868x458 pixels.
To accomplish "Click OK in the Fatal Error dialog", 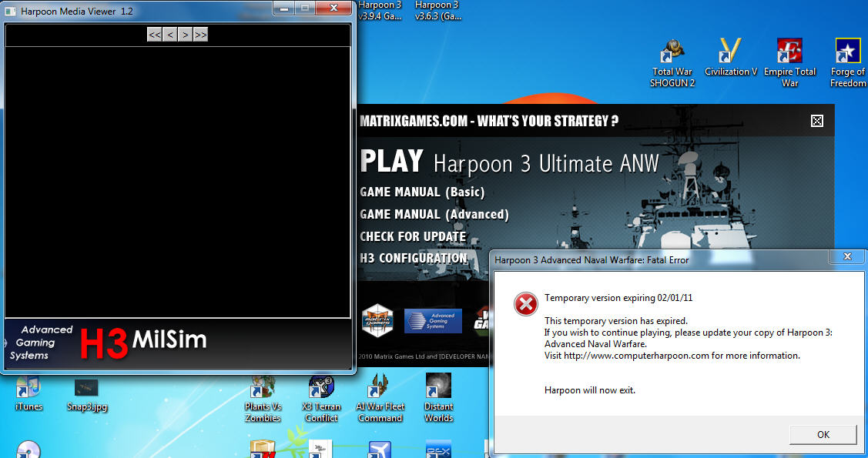I will (x=823, y=435).
